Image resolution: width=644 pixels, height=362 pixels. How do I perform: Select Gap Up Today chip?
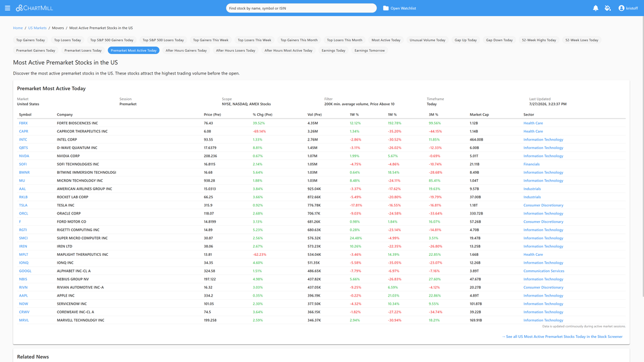click(x=466, y=40)
